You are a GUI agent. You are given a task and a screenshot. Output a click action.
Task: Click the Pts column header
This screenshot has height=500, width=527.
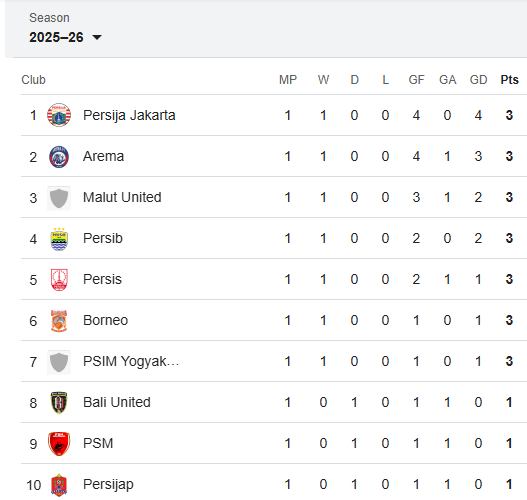click(x=509, y=80)
